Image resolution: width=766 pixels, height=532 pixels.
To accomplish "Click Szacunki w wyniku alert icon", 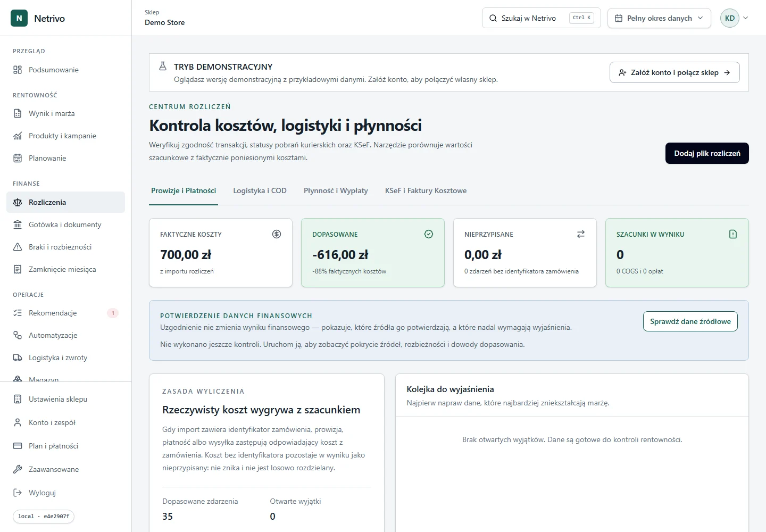I will (733, 234).
